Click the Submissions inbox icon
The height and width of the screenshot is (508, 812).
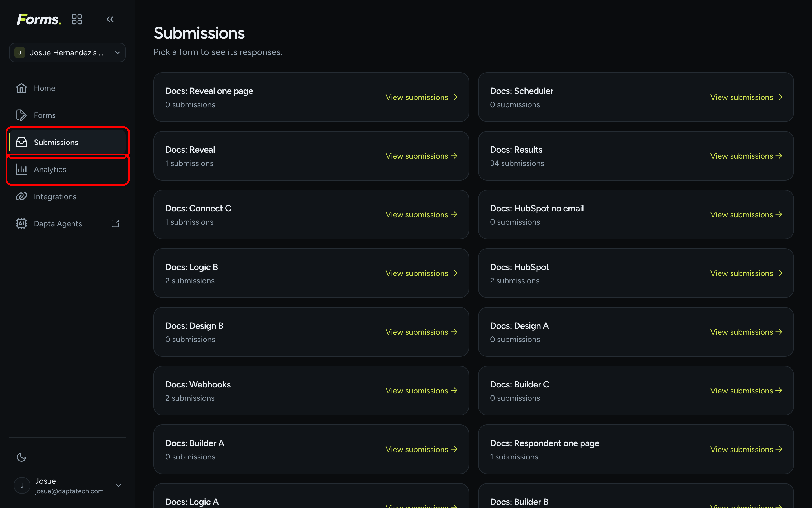(x=21, y=142)
